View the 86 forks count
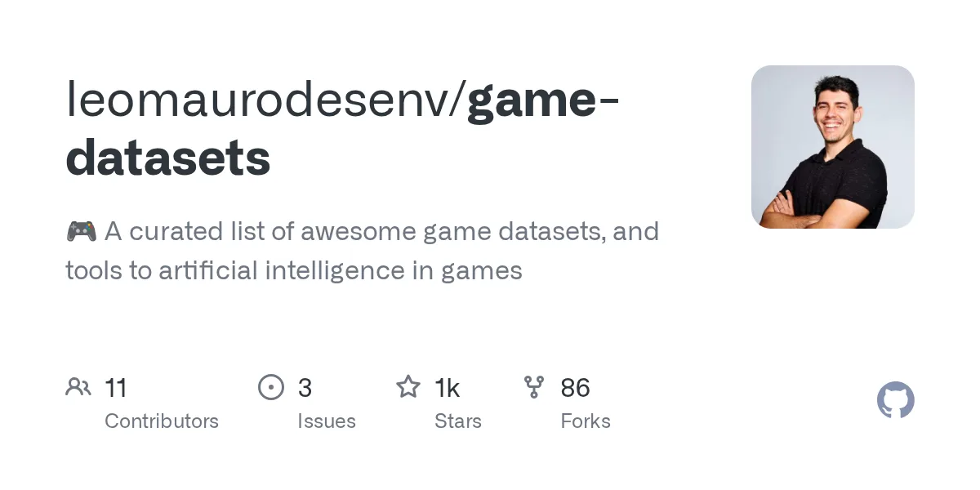980x490 pixels. pos(576,388)
